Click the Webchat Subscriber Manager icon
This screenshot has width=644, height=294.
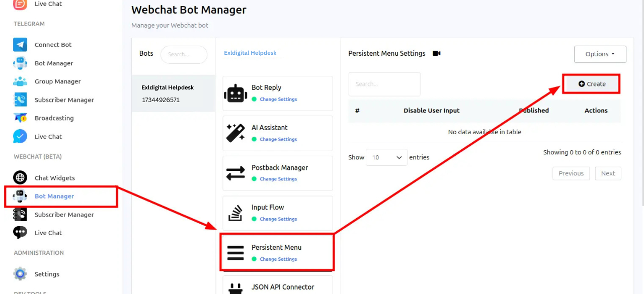[x=20, y=215]
